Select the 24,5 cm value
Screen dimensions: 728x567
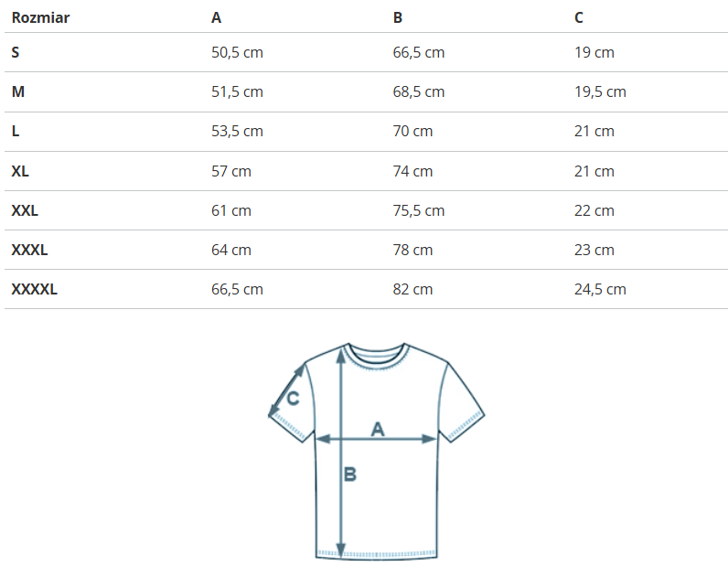pyautogui.click(x=600, y=289)
